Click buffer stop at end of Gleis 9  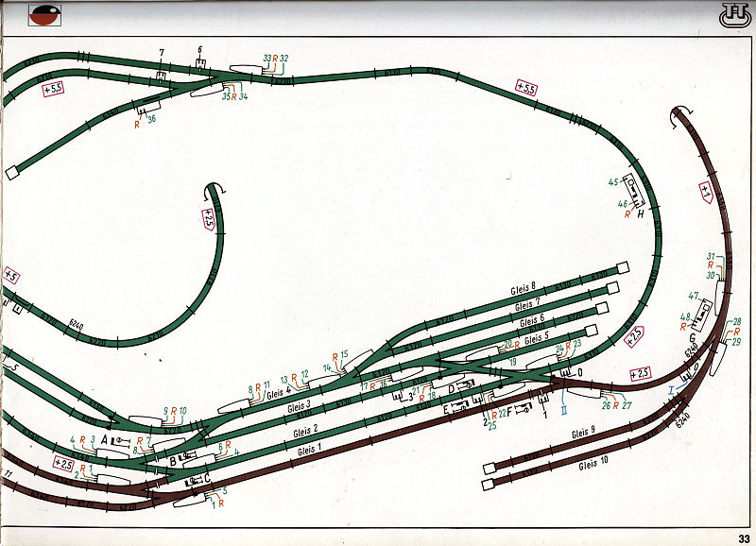point(488,467)
